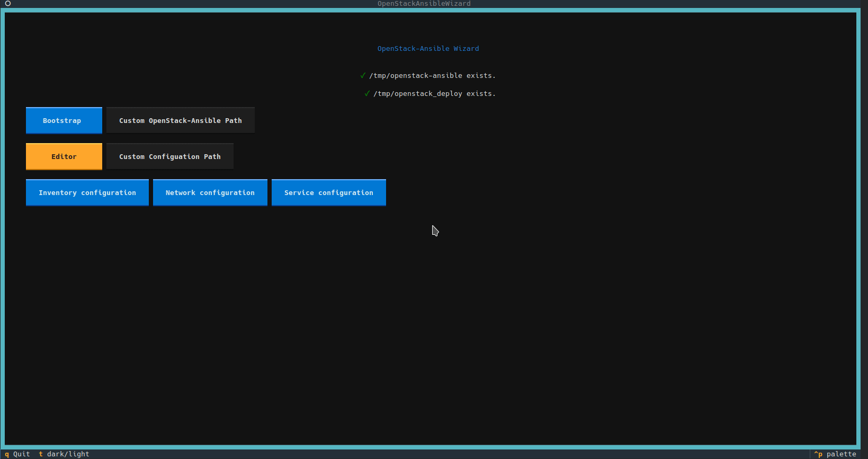Select Custom Configuation Path button

coord(169,157)
